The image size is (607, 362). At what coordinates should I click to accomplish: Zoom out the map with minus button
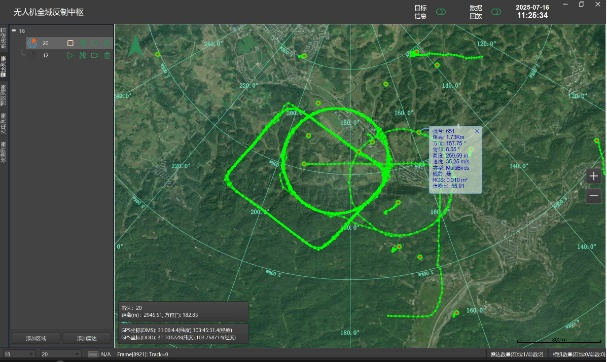click(593, 196)
